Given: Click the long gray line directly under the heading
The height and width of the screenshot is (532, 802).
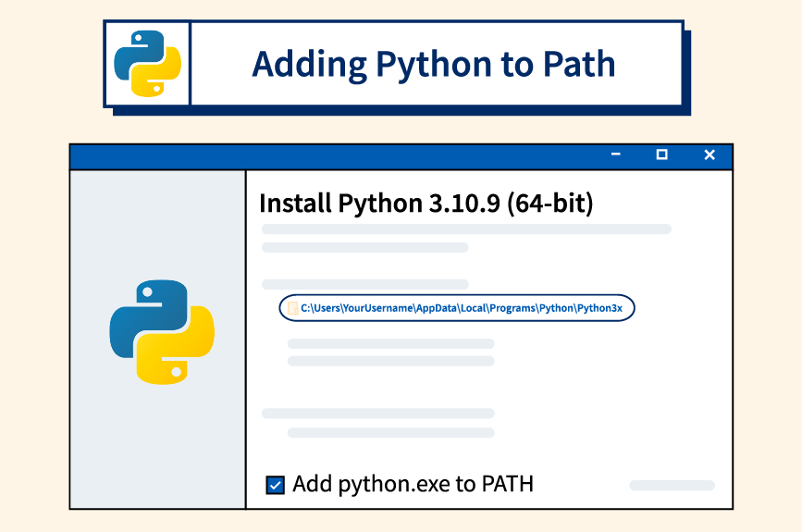Looking at the screenshot, I should (x=466, y=229).
